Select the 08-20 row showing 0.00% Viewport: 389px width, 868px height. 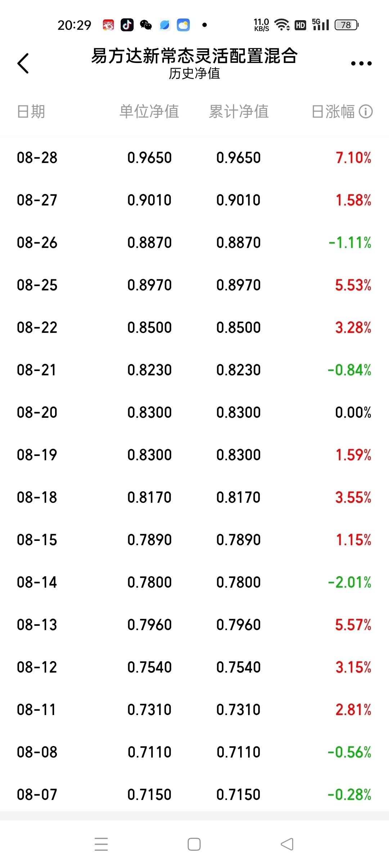tap(194, 412)
